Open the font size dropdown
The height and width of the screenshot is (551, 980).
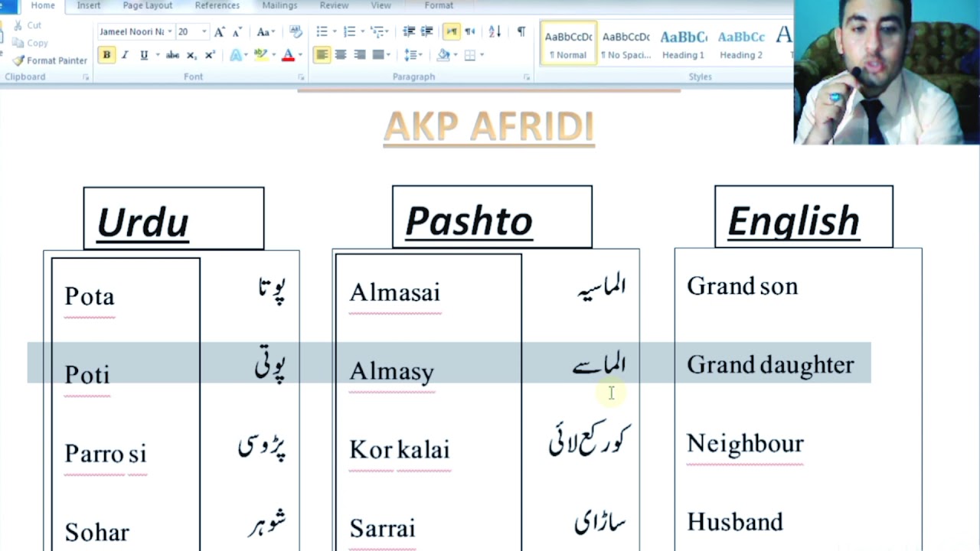coord(204,31)
